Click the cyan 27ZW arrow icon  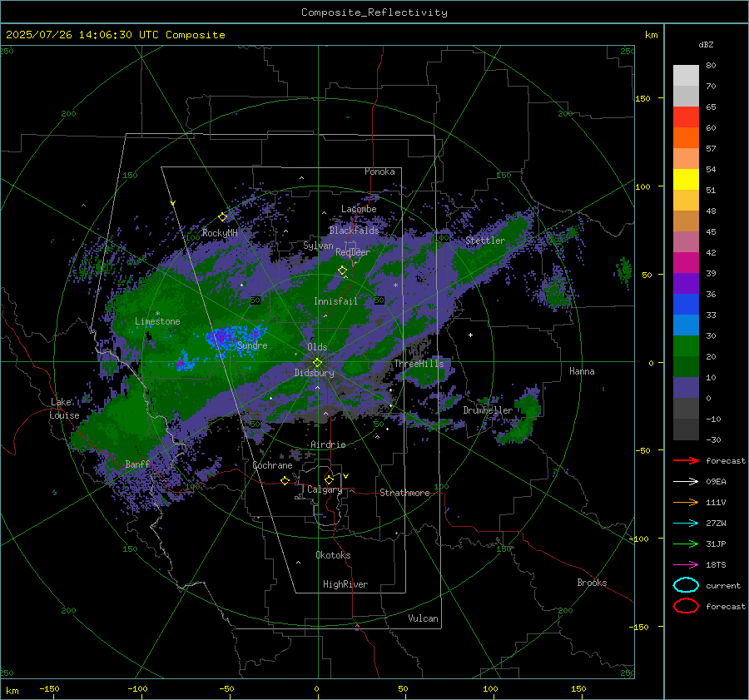[x=686, y=524]
